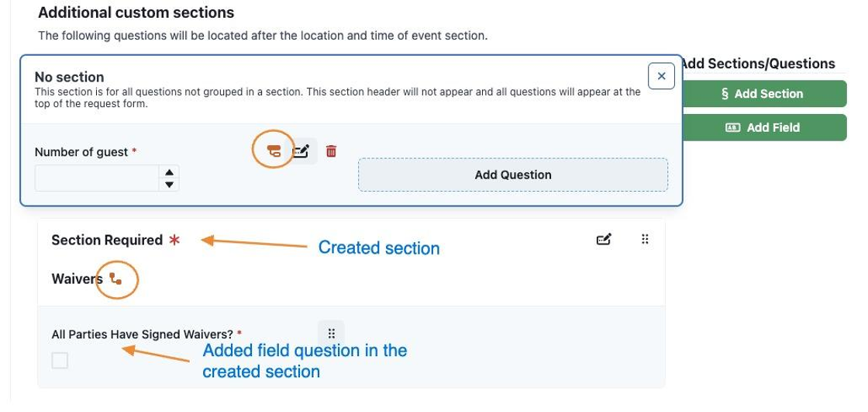Close the No section panel
Screen dimensions: 868x412
tap(661, 76)
